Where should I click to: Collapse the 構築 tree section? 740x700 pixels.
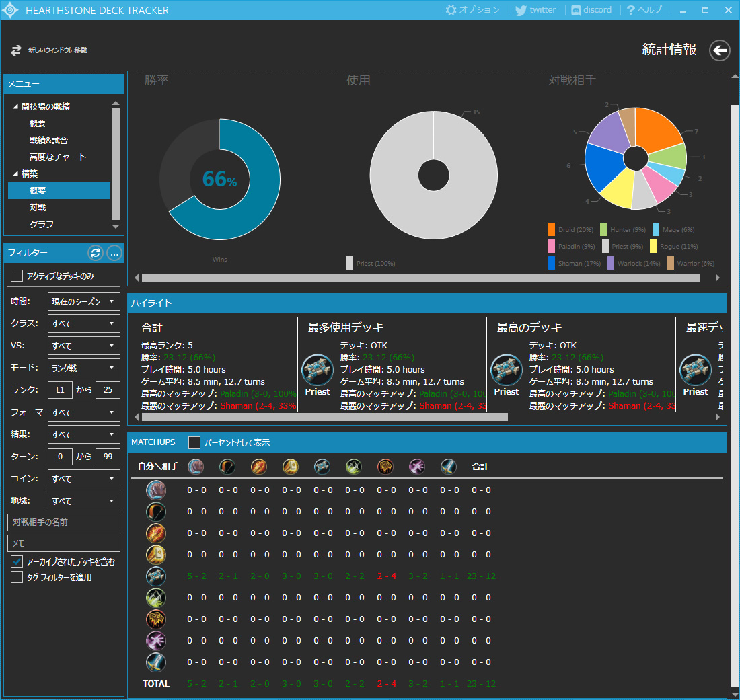pos(15,173)
